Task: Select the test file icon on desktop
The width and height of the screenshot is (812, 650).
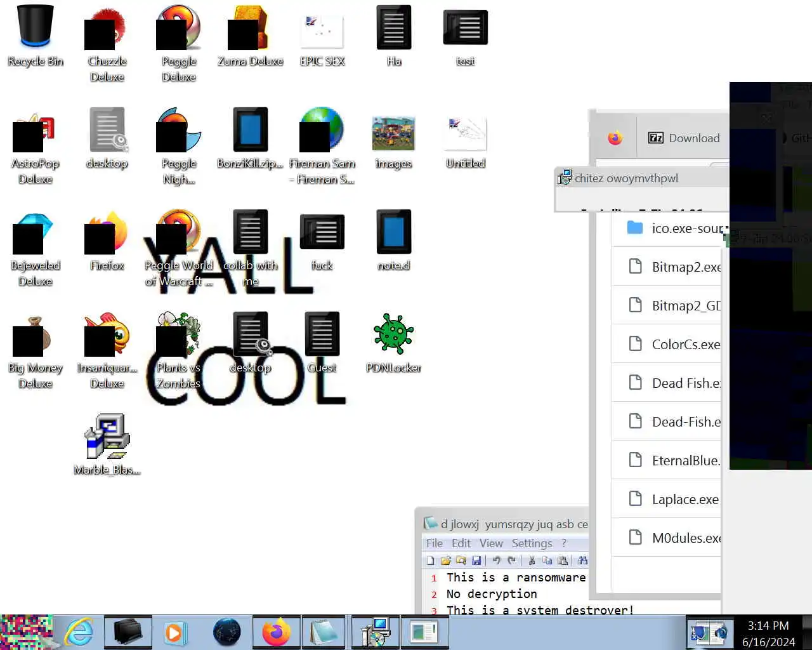Action: 466,36
